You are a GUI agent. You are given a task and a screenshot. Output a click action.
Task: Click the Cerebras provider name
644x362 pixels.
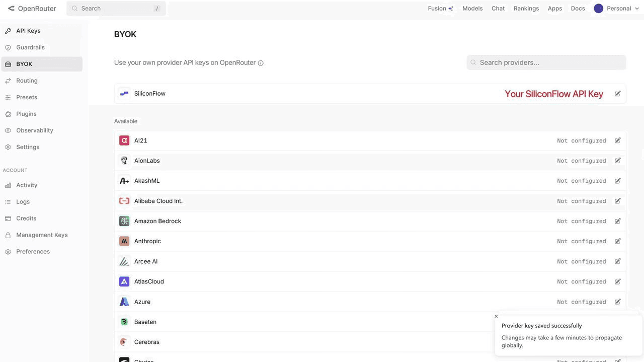coord(147,342)
